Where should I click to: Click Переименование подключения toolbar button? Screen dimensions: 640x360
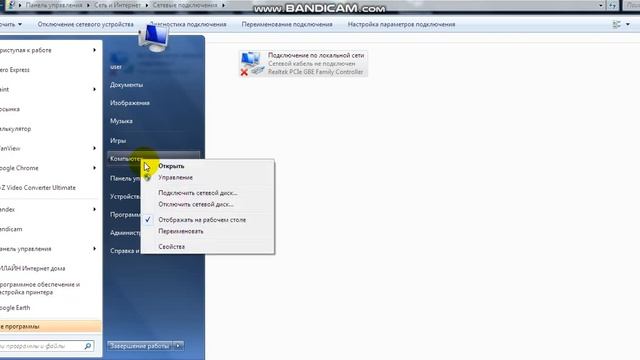point(287,24)
